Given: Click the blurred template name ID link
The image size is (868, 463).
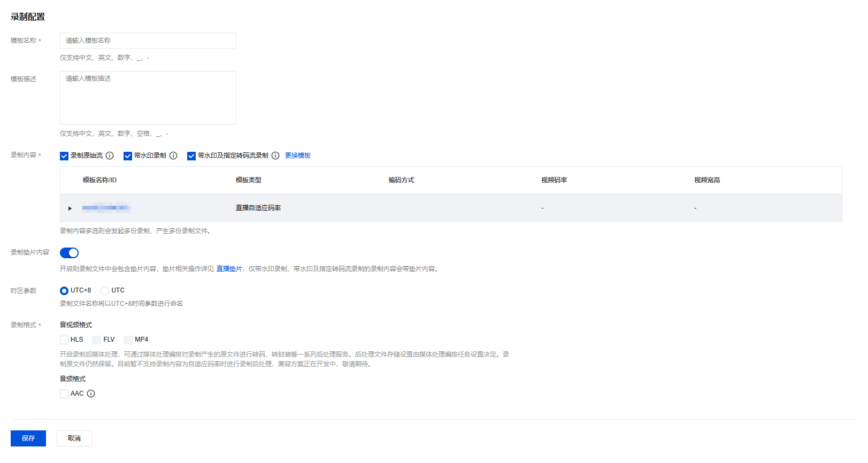Looking at the screenshot, I should pos(106,208).
